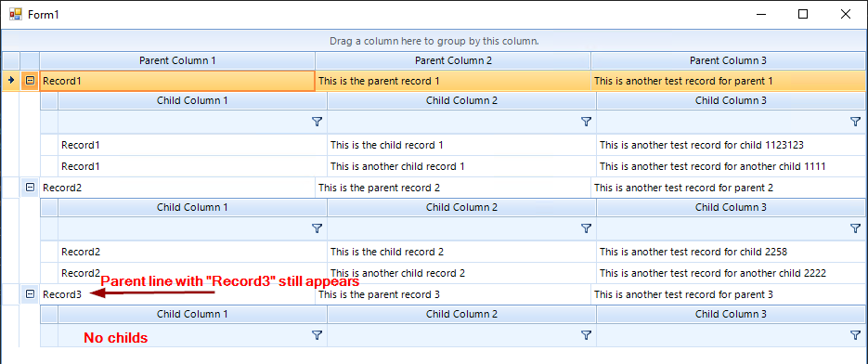This screenshot has width=868, height=364.
Task: Click Child Column 3 filter under Record3
Action: coord(855,335)
